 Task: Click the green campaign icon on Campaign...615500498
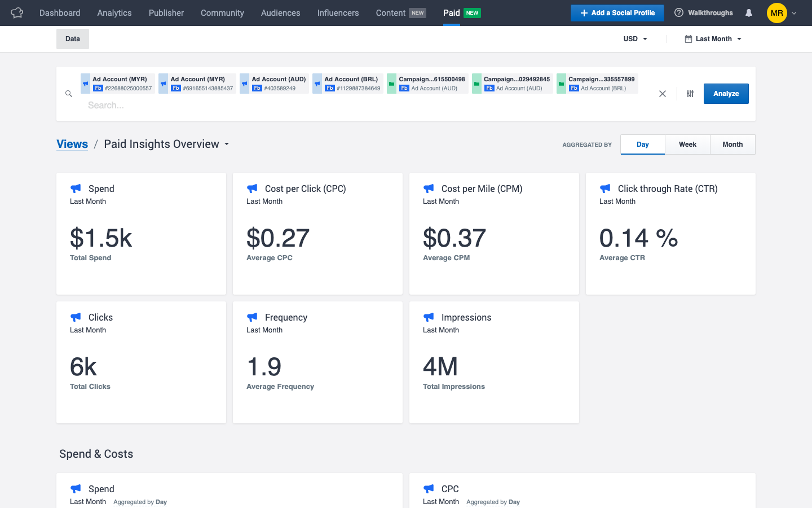tap(392, 83)
